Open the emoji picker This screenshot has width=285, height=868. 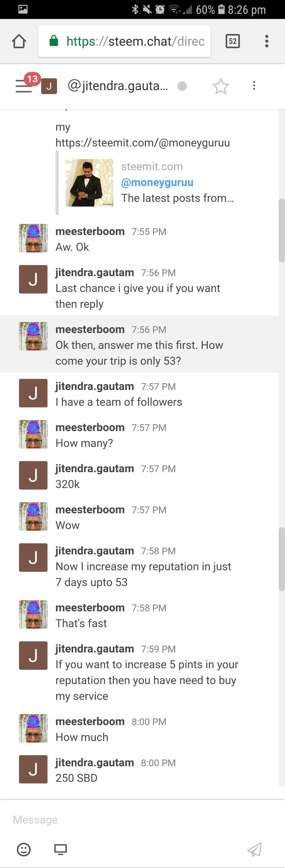(24, 850)
